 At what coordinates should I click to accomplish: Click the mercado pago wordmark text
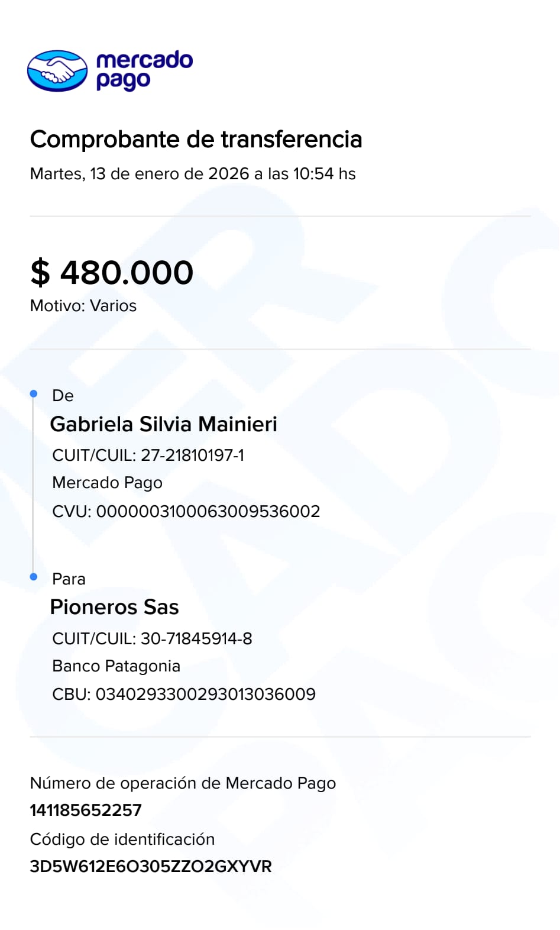click(x=144, y=70)
